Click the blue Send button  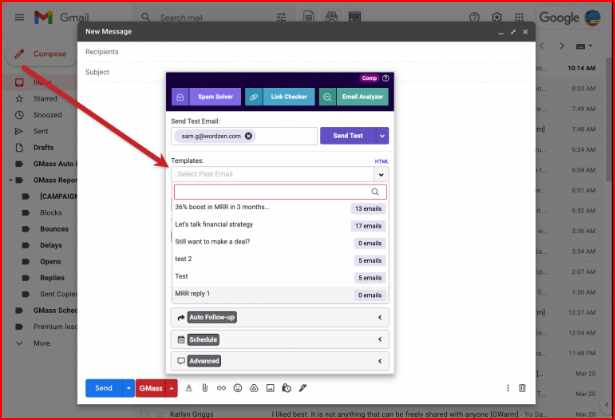pyautogui.click(x=104, y=388)
